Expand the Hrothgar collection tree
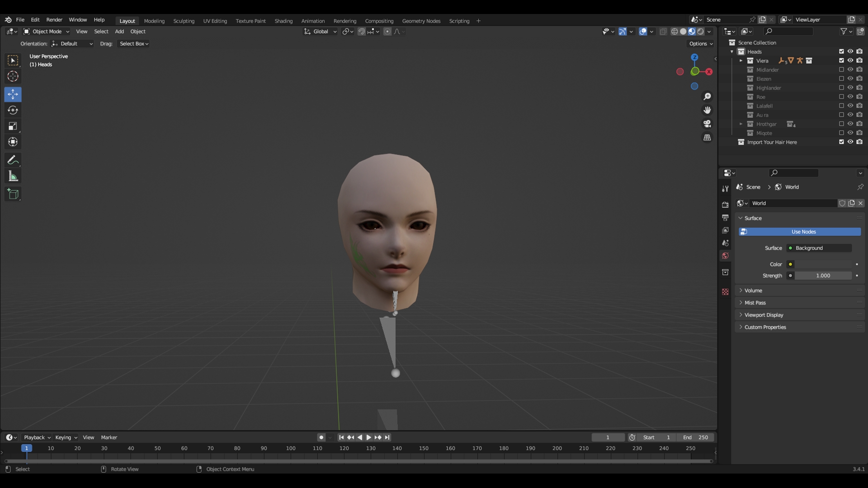The image size is (868, 488). (x=741, y=124)
